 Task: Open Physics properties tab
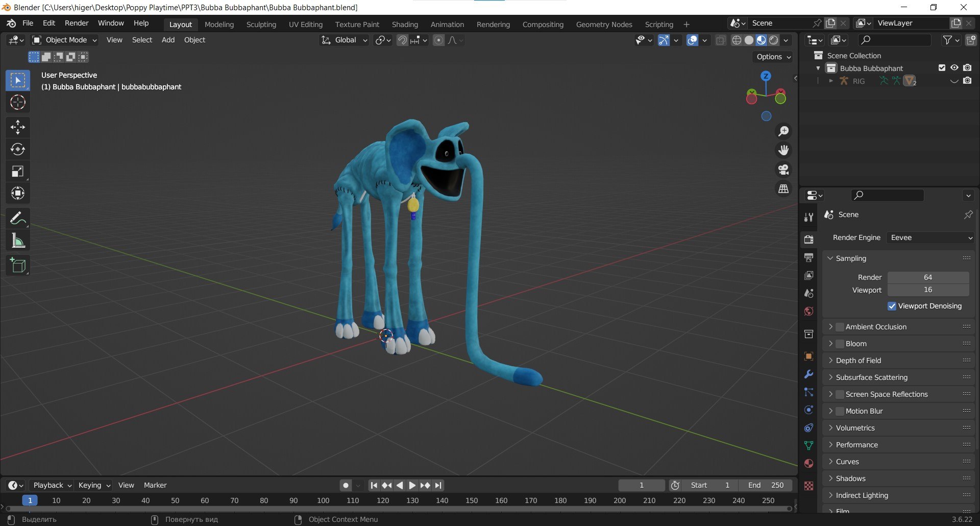(808, 410)
